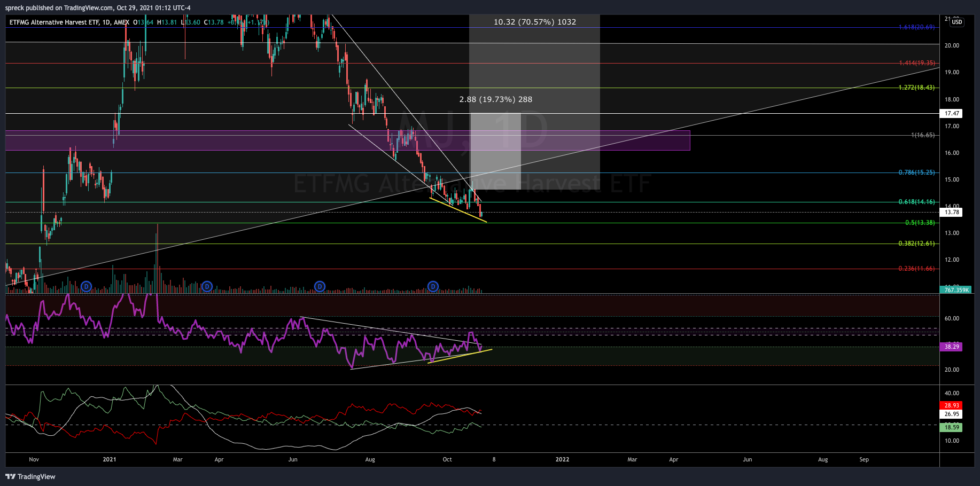This screenshot has height=486, width=980.
Task: Click the dividend marker after Jun 2021
Action: click(x=320, y=287)
